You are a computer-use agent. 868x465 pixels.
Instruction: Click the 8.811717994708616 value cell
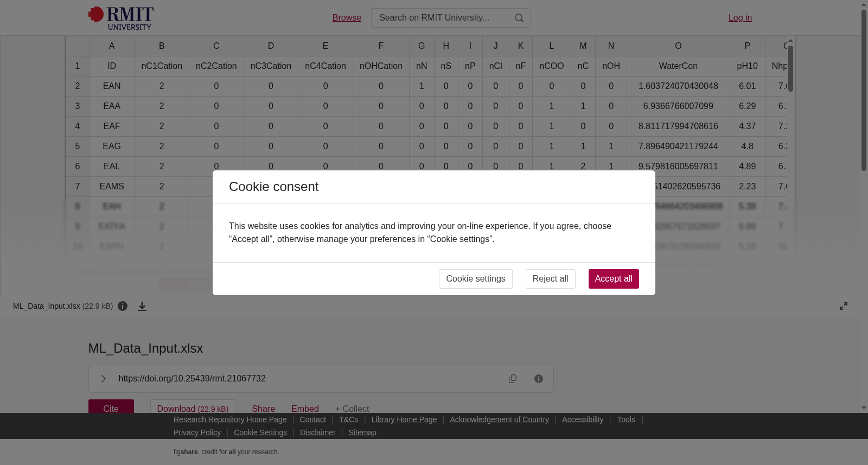[x=678, y=126]
